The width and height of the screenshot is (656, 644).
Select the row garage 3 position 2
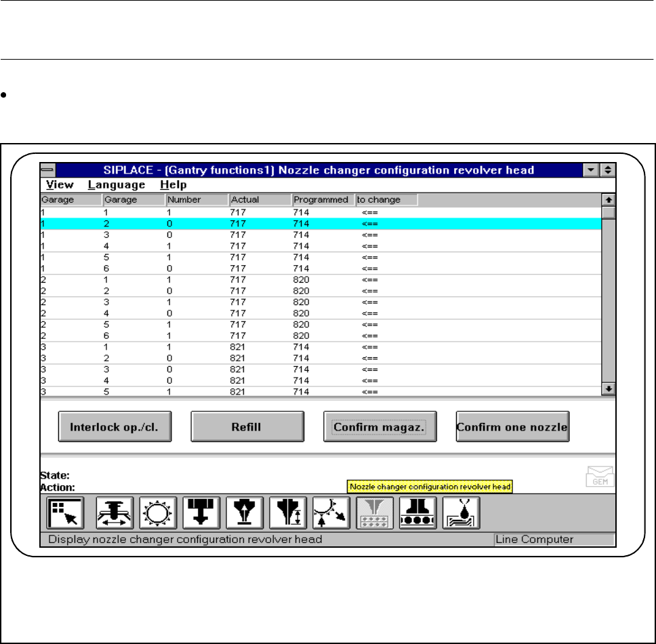(321, 358)
